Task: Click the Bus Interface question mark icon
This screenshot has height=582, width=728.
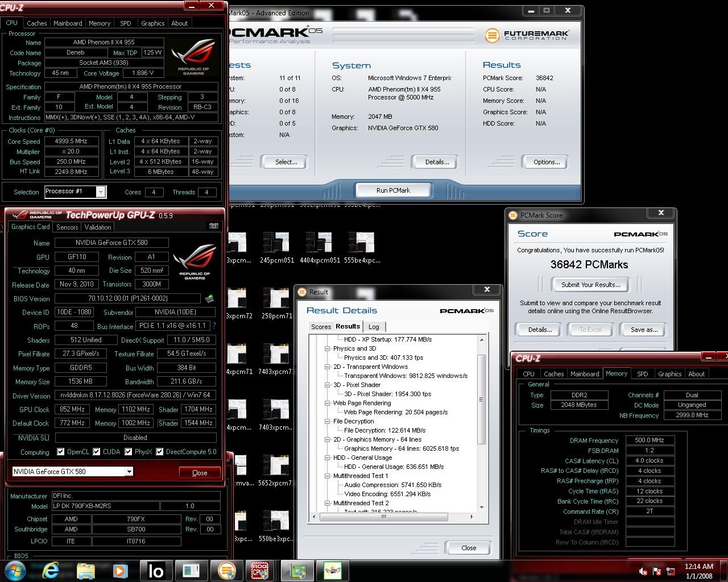Action: click(x=214, y=326)
